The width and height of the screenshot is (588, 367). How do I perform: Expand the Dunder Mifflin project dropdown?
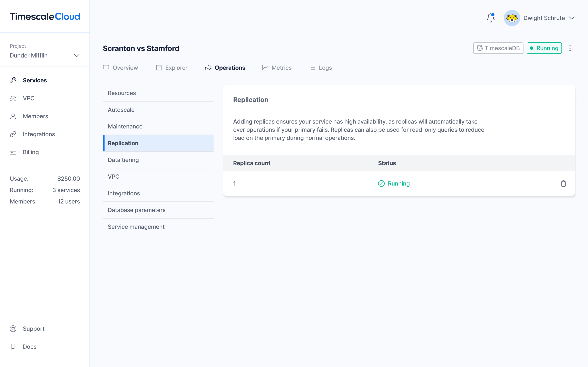pyautogui.click(x=77, y=56)
